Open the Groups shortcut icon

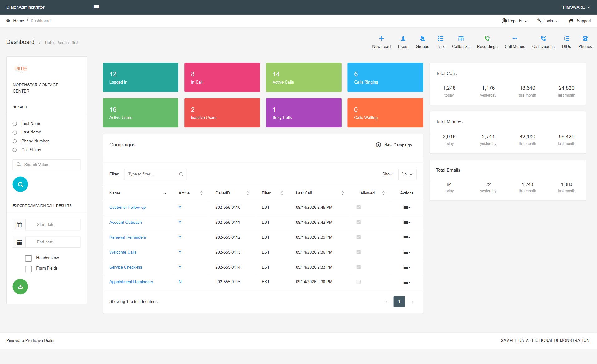click(422, 39)
